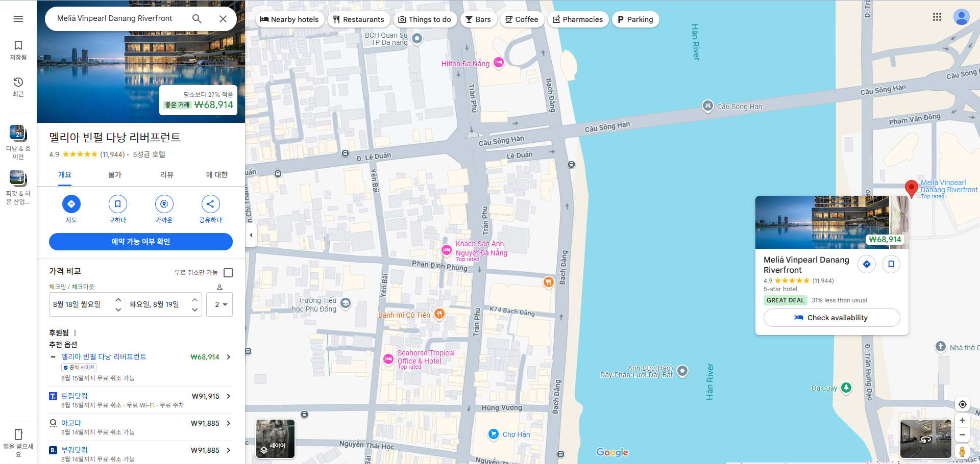Select the Bars filter chip
This screenshot has width=980, height=464.
[x=478, y=19]
